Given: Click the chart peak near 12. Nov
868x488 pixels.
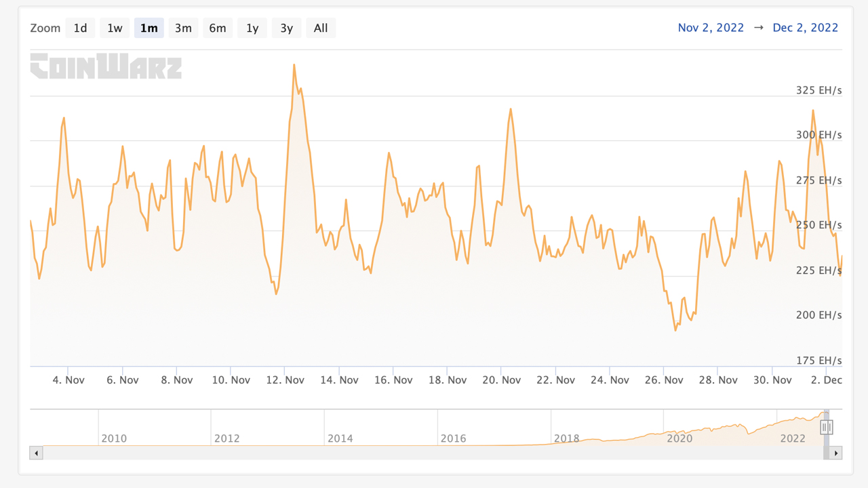Looking at the screenshot, I should [x=294, y=64].
